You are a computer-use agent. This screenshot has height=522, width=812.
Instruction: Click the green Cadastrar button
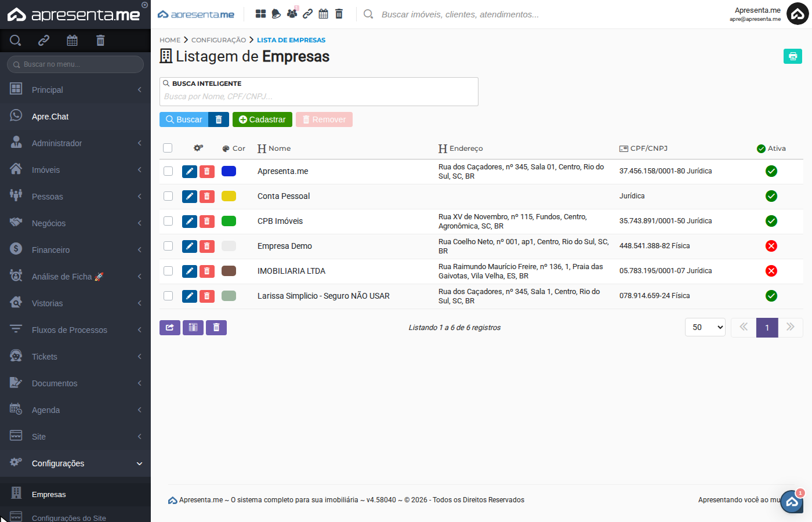262,119
